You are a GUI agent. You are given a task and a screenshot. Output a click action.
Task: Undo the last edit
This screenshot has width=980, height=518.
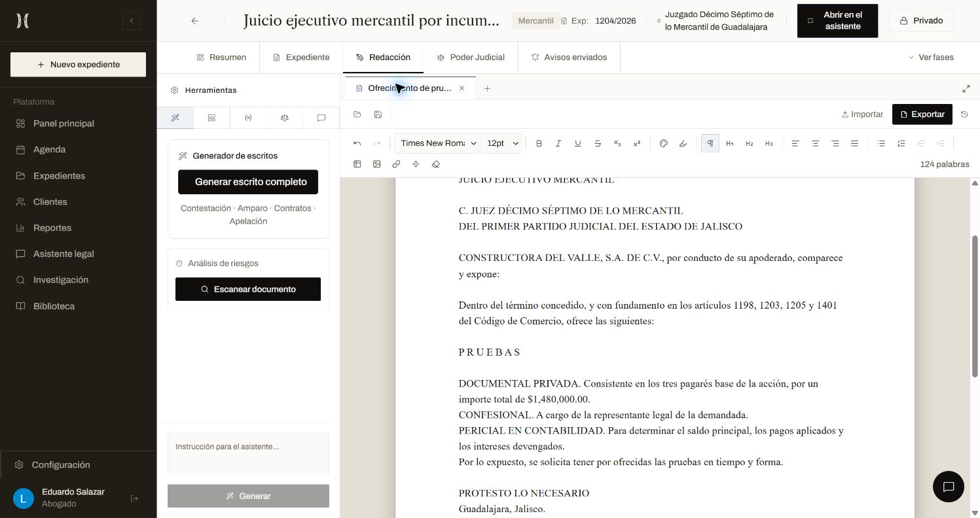[x=357, y=143]
